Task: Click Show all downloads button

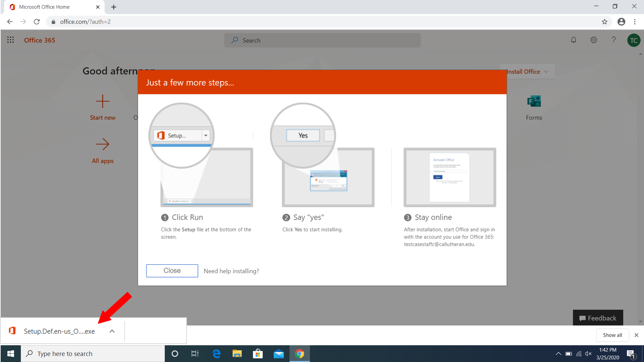Action: [612, 335]
